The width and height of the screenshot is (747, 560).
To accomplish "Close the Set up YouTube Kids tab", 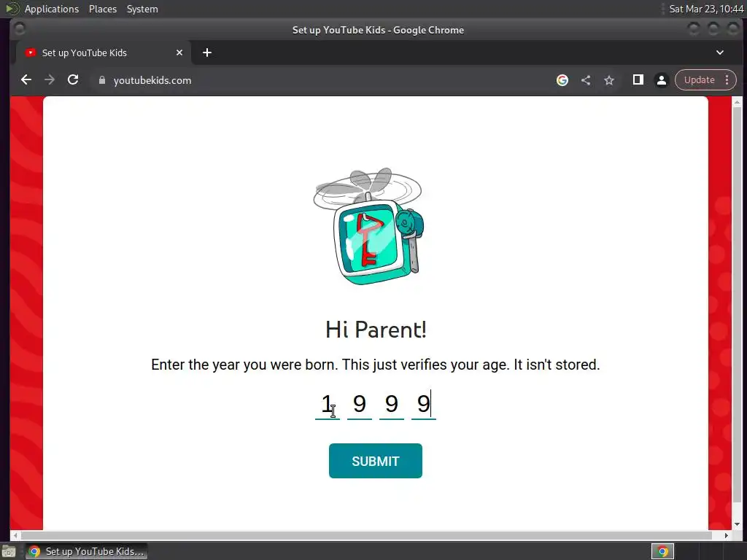I will 179,52.
